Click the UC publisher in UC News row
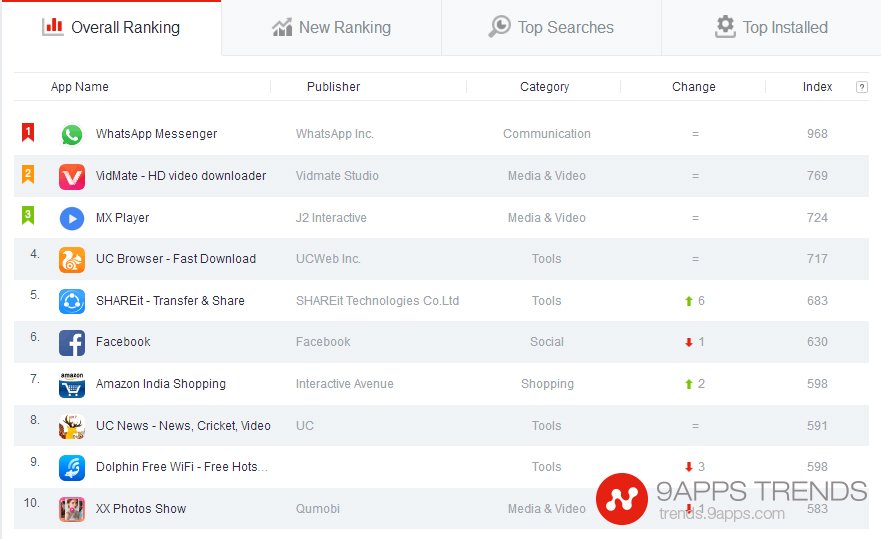The height and width of the screenshot is (539, 881). pos(305,426)
